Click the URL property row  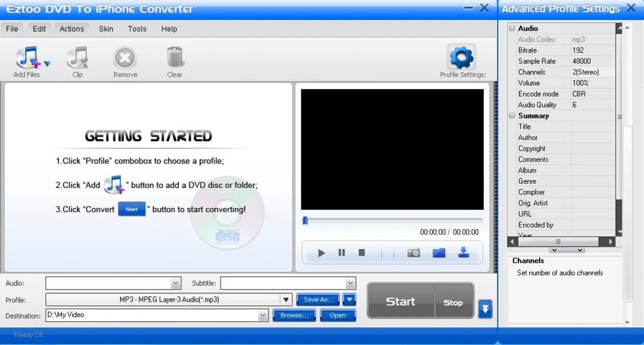(x=566, y=214)
